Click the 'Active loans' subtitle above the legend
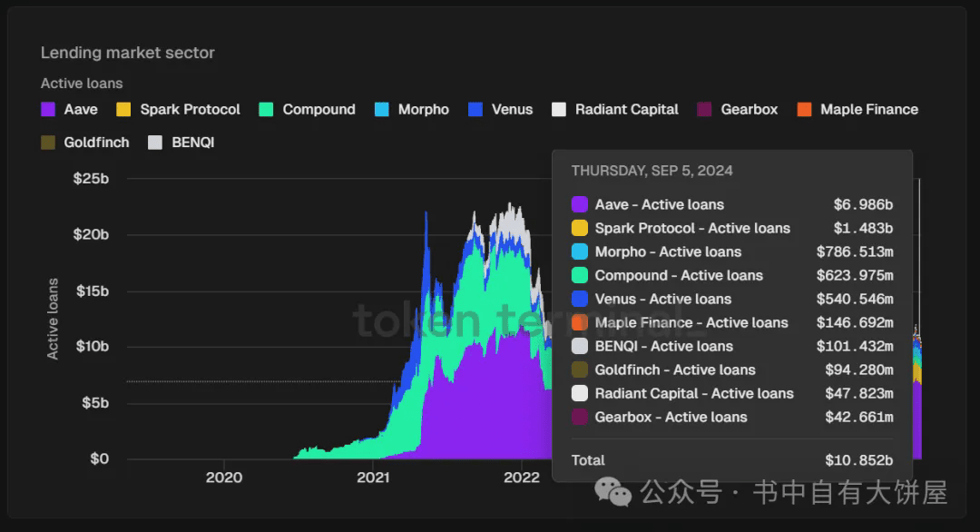980x532 pixels. click(x=82, y=84)
